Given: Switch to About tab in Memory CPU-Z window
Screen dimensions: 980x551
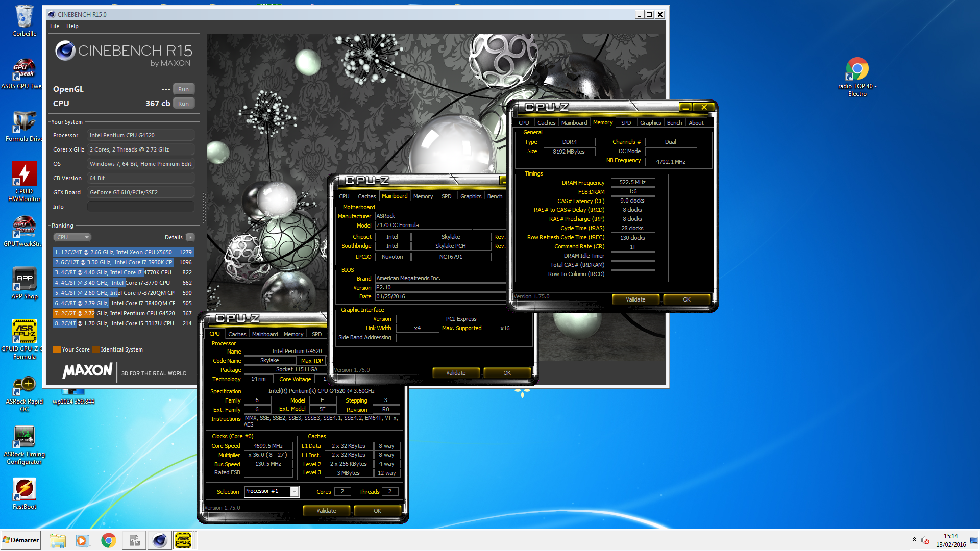Looking at the screenshot, I should click(696, 123).
